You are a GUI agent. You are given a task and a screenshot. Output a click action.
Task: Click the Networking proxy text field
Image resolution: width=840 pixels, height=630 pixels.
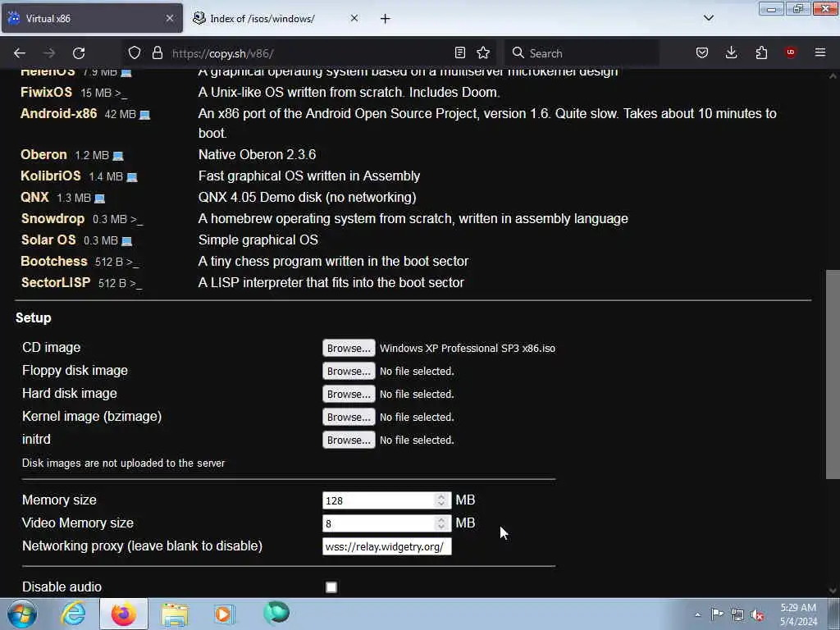(387, 546)
